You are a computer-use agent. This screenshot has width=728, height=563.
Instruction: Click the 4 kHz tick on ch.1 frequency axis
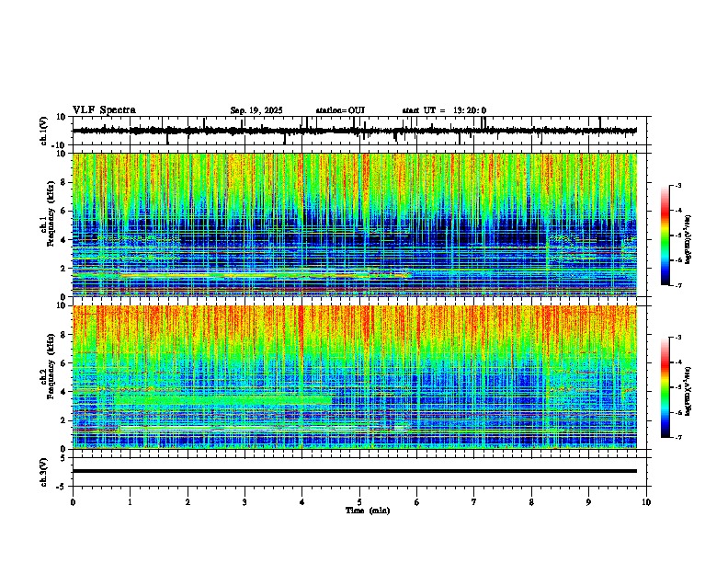pos(64,240)
